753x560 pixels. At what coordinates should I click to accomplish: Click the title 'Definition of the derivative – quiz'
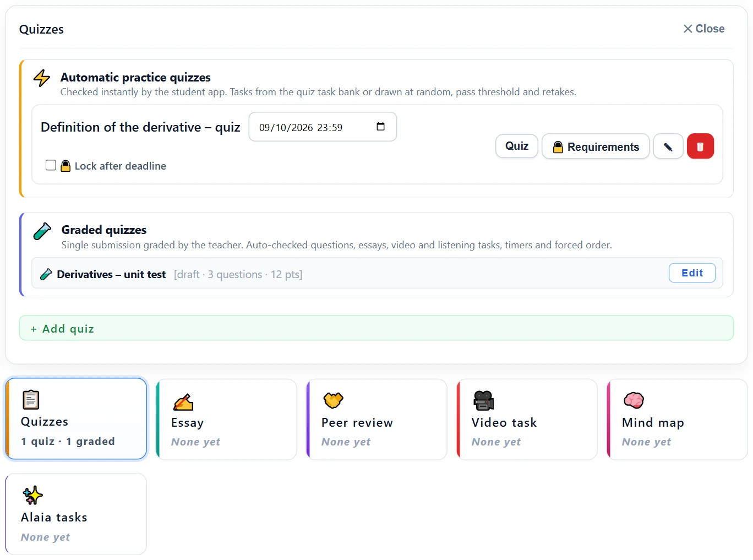point(140,127)
